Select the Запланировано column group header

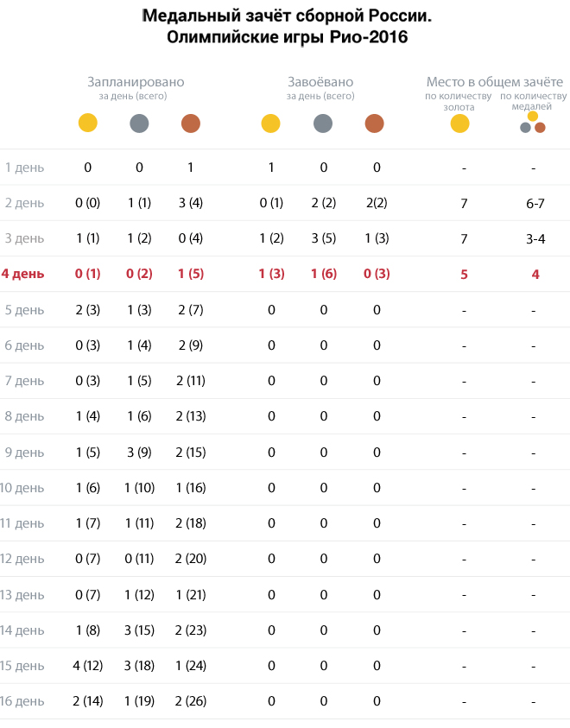(x=136, y=82)
